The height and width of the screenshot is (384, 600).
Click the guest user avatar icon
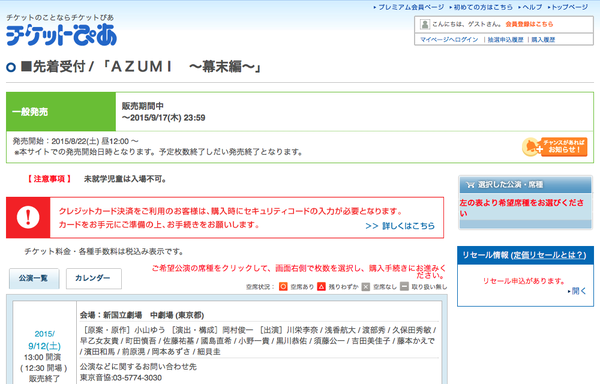click(424, 24)
